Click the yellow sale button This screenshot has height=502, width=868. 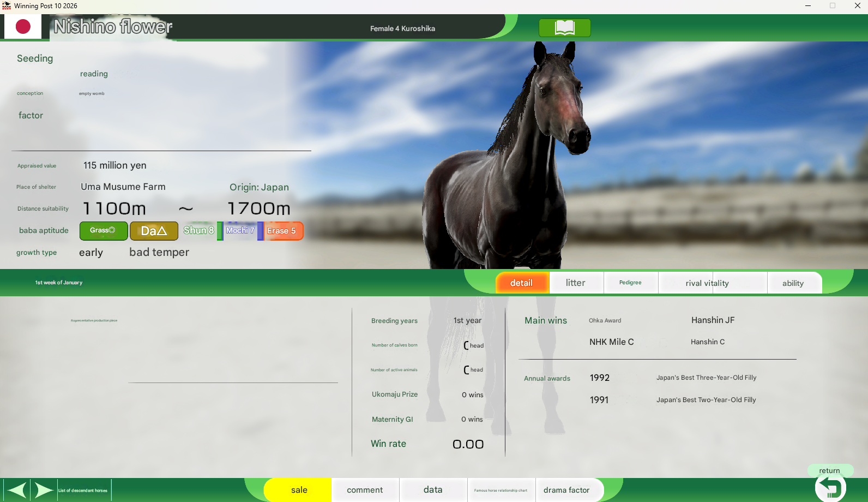pos(299,490)
